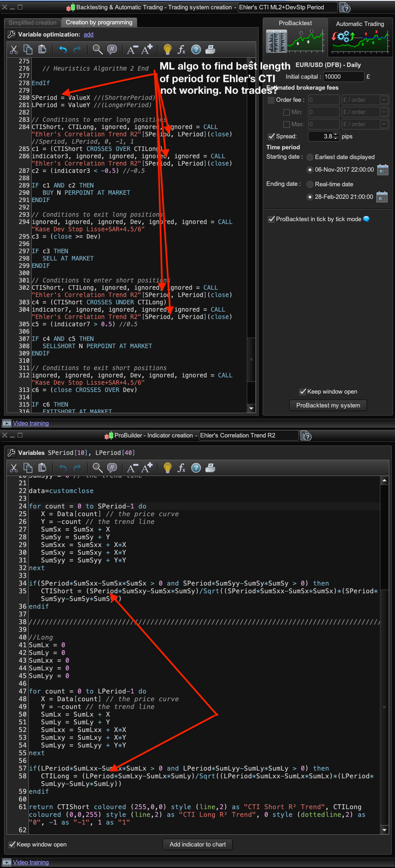Image resolution: width=395 pixels, height=868 pixels.
Task: Switch to Simplified creation tab
Action: (x=32, y=23)
